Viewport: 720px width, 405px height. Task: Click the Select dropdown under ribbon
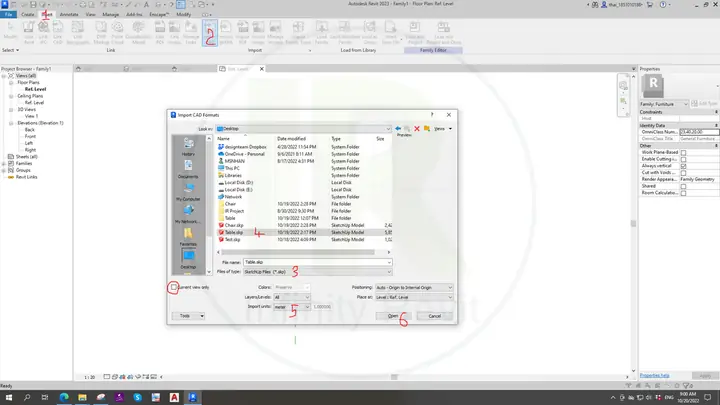tap(10, 50)
